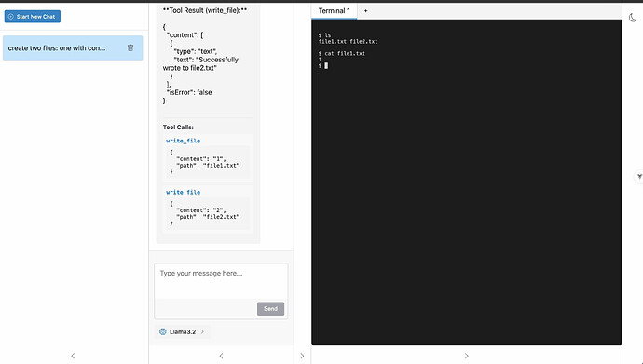This screenshot has width=643, height=364.
Task: Click the plus icon in Start New Chat
Action: [11, 17]
